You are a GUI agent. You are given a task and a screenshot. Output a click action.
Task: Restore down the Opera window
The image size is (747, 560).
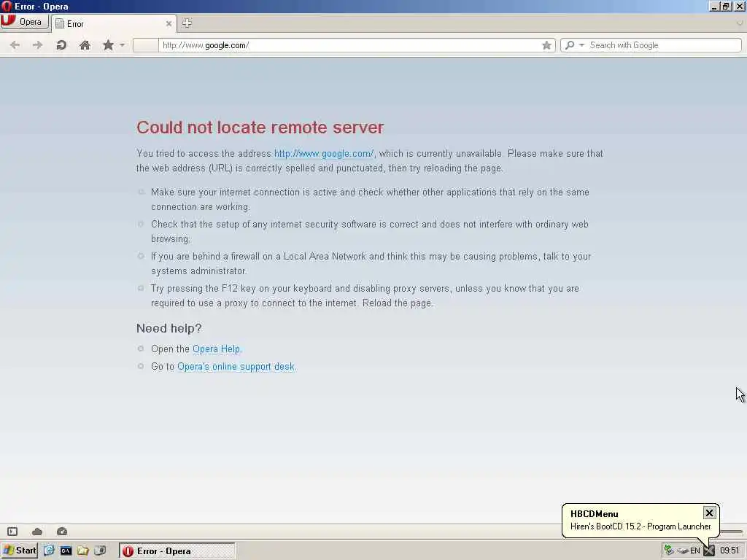[x=726, y=6]
